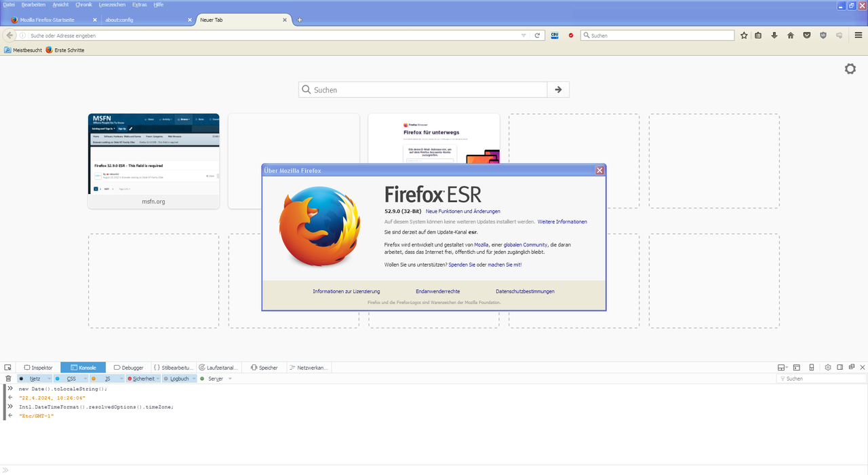Expand JS filter dropdown arrow
This screenshot has width=868, height=475.
click(x=121, y=379)
